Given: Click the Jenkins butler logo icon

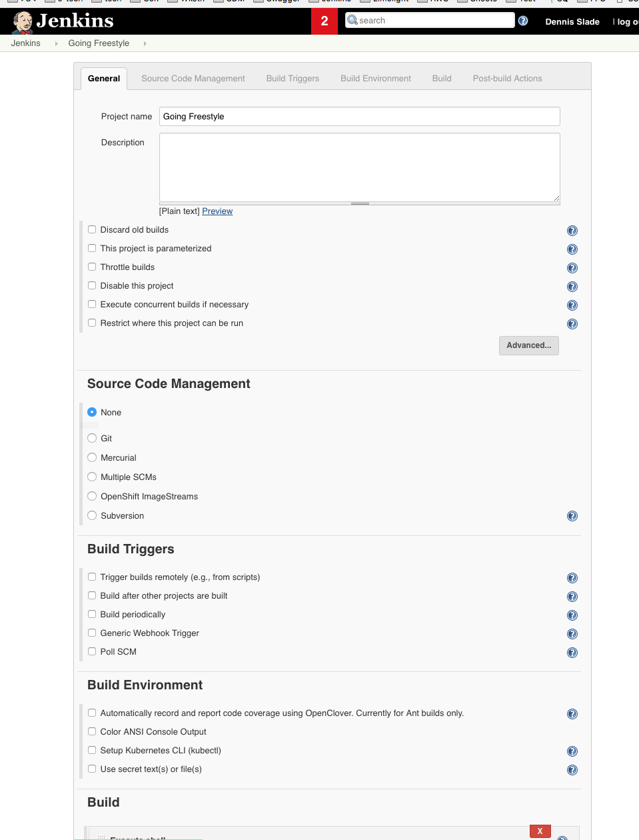Looking at the screenshot, I should pyautogui.click(x=23, y=22).
